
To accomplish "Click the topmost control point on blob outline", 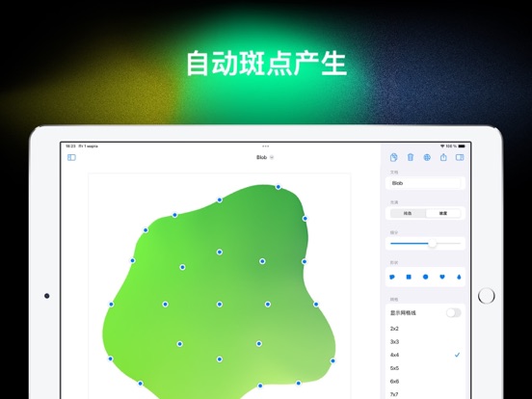I will [x=279, y=187].
